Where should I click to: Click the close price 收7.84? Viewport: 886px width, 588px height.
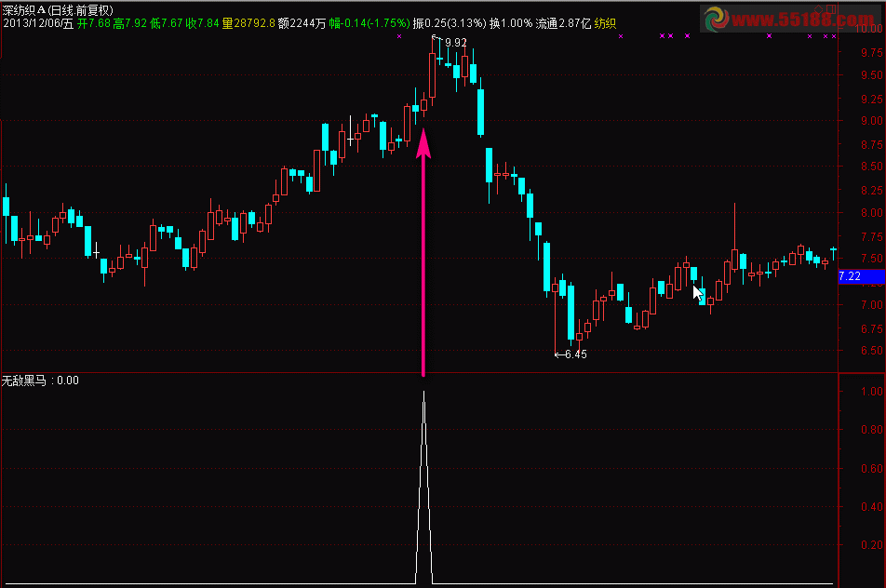point(202,23)
